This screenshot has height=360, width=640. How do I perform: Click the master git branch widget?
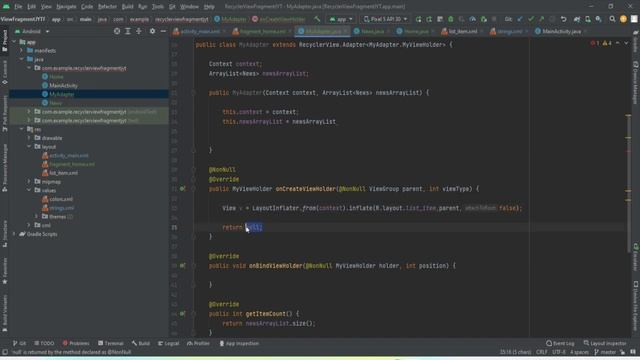[x=605, y=352]
